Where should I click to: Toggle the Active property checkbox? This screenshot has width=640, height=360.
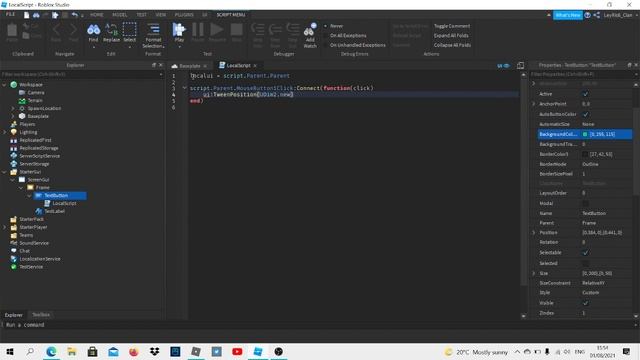(586, 94)
